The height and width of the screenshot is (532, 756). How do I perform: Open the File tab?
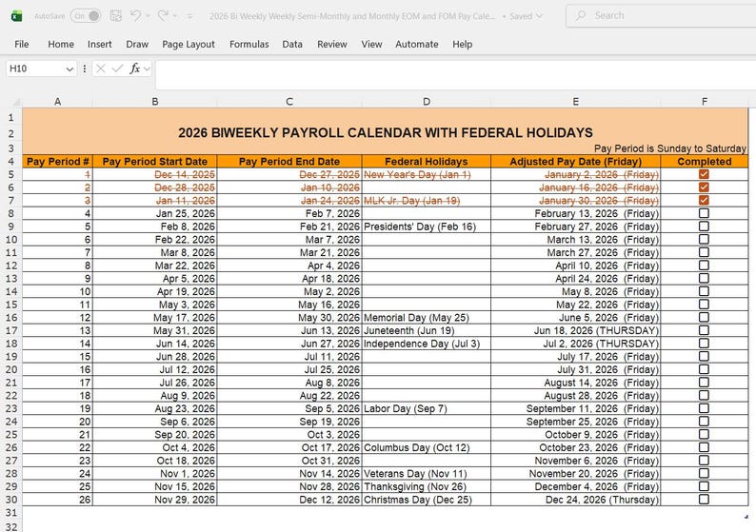click(22, 45)
